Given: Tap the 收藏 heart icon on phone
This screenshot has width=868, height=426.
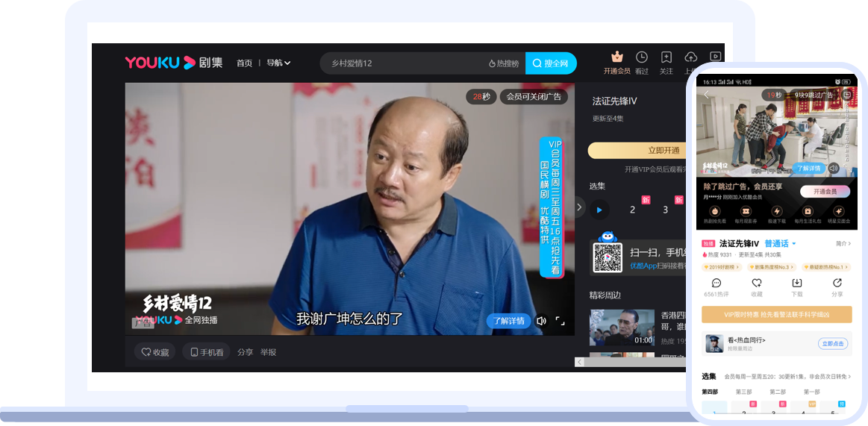Looking at the screenshot, I should pyautogui.click(x=757, y=283).
